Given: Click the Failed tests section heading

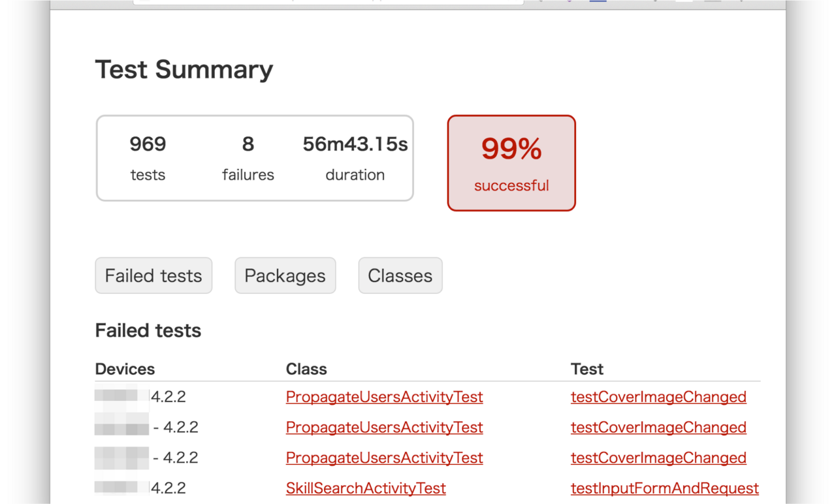Looking at the screenshot, I should 148,330.
